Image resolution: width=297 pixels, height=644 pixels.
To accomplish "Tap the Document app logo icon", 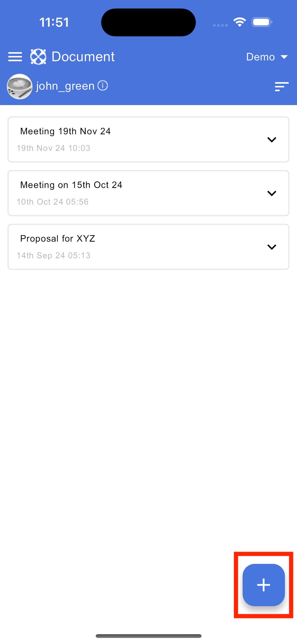I will point(38,57).
